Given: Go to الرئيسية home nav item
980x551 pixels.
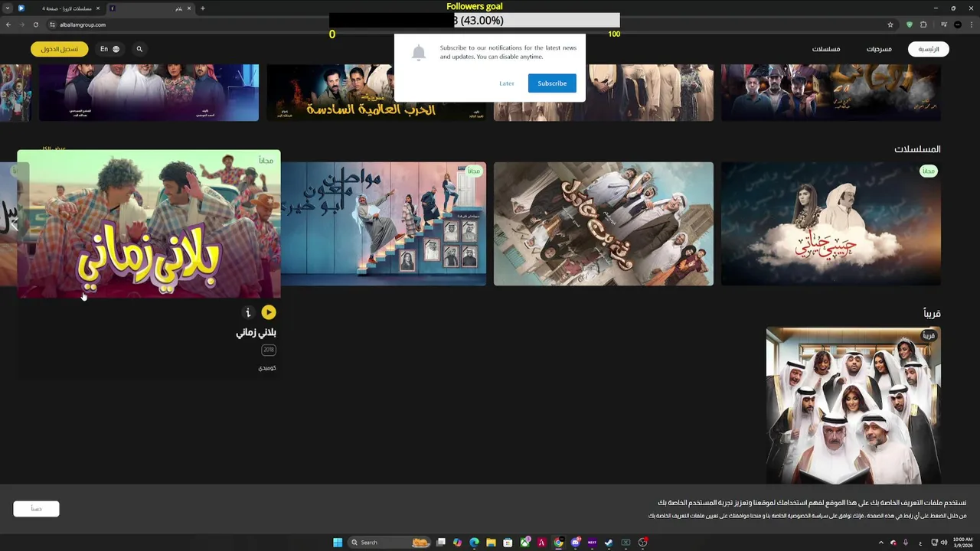Looking at the screenshot, I should pos(929,49).
